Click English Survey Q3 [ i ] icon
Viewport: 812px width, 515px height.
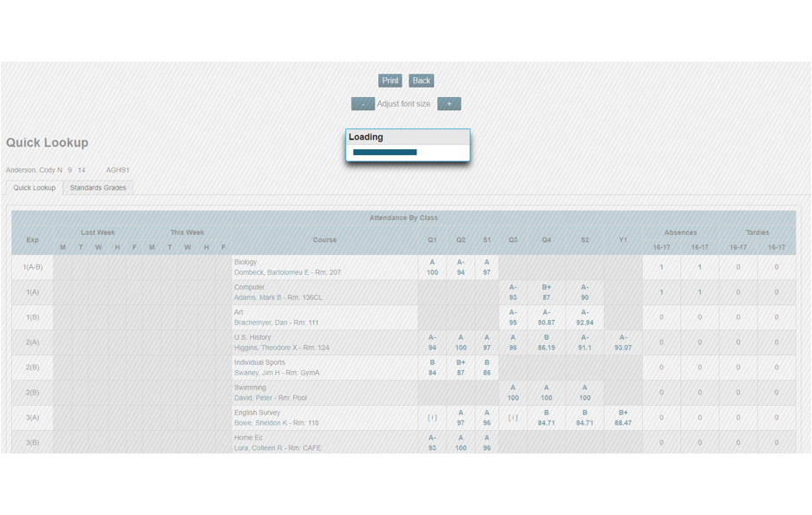(x=513, y=418)
